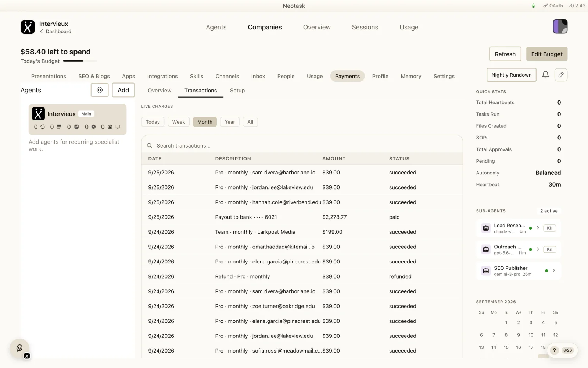588x368 pixels.
Task: Select the Month charge filter
Action: [205, 122]
